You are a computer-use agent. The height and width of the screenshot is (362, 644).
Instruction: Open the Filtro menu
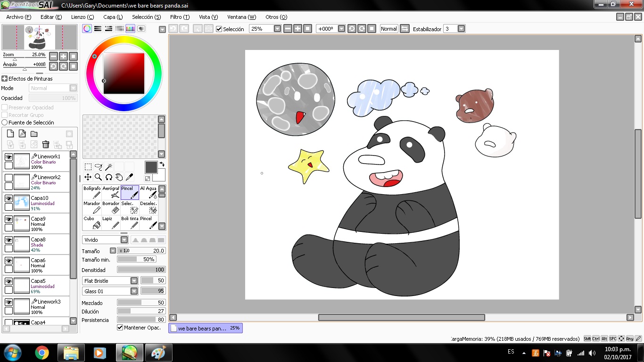point(180,17)
